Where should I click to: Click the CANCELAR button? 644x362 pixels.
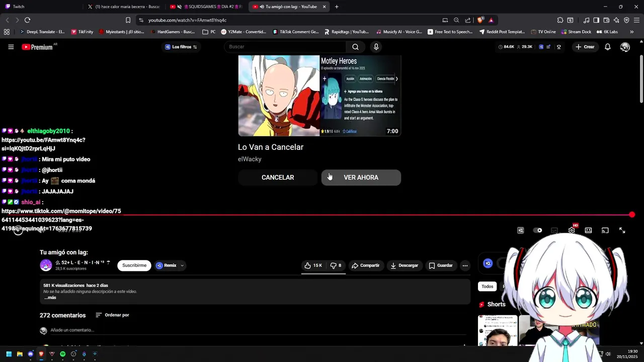click(278, 177)
